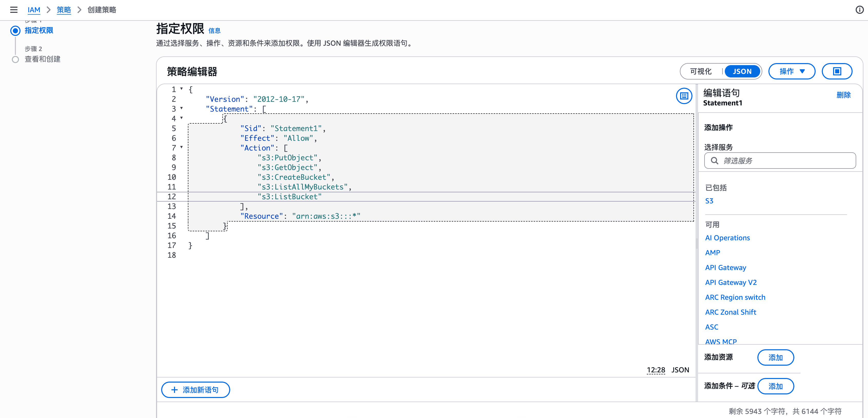Collapse the Action array fold arrow on line 7
This screenshot has width=868, height=418.
click(181, 147)
